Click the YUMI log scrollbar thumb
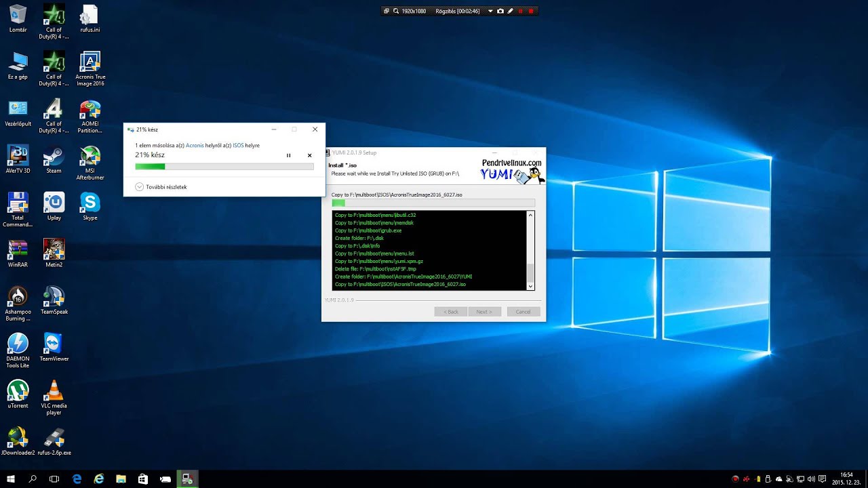This screenshot has height=488, width=868. [531, 272]
